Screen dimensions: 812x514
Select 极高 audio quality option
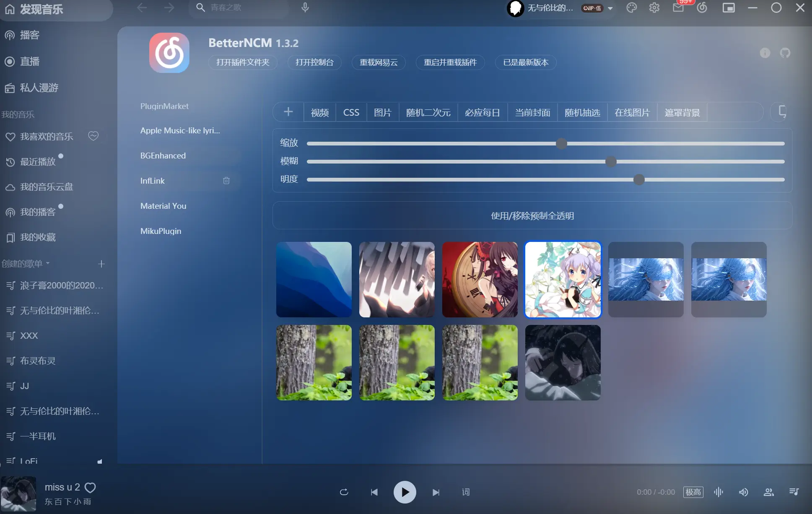pyautogui.click(x=693, y=492)
